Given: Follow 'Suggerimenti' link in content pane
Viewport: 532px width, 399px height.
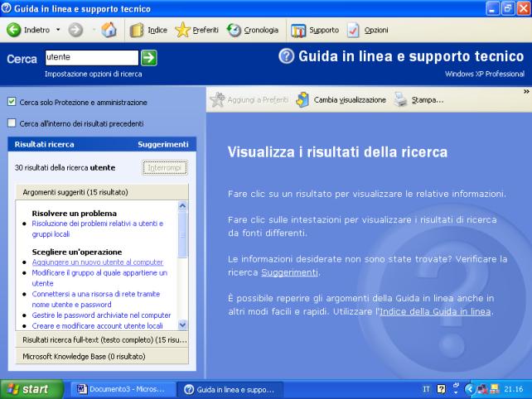Looking at the screenshot, I should (289, 272).
